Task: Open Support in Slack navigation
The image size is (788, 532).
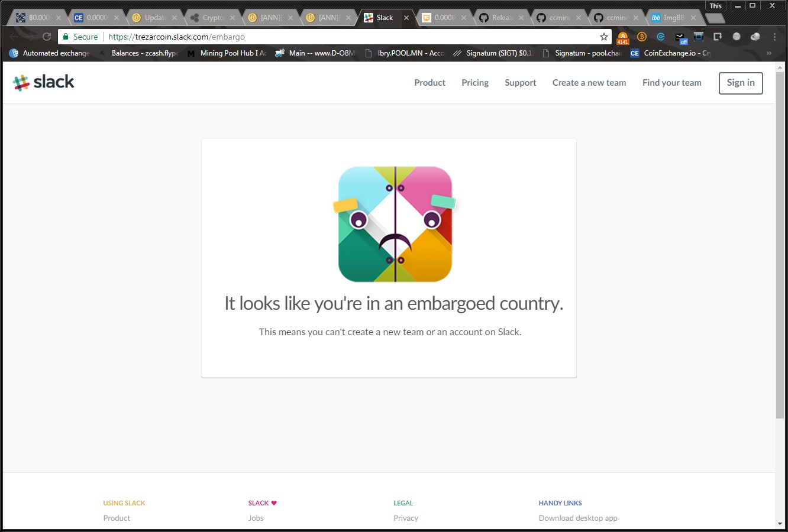Action: 521,83
